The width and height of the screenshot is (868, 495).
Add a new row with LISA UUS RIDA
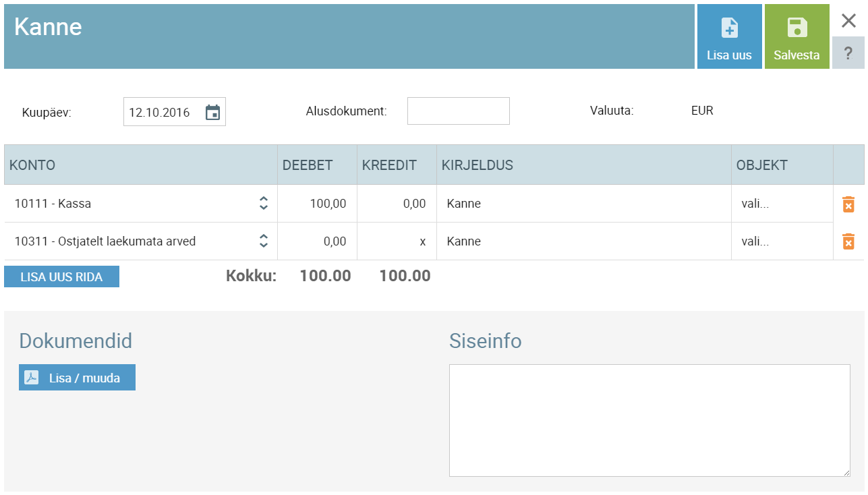point(61,277)
